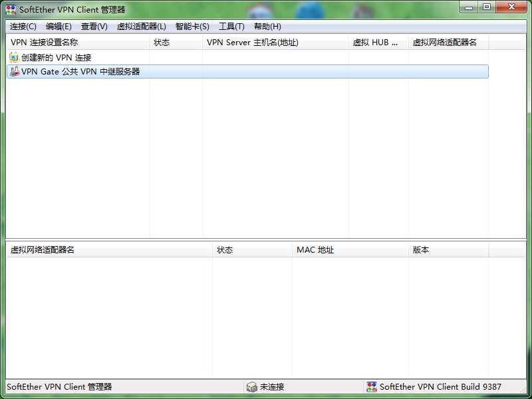Sort adapter list by MAC 地址 header

click(x=350, y=250)
